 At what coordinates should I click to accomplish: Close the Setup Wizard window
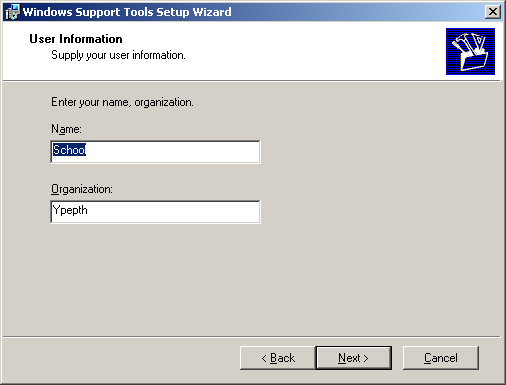pos(493,12)
